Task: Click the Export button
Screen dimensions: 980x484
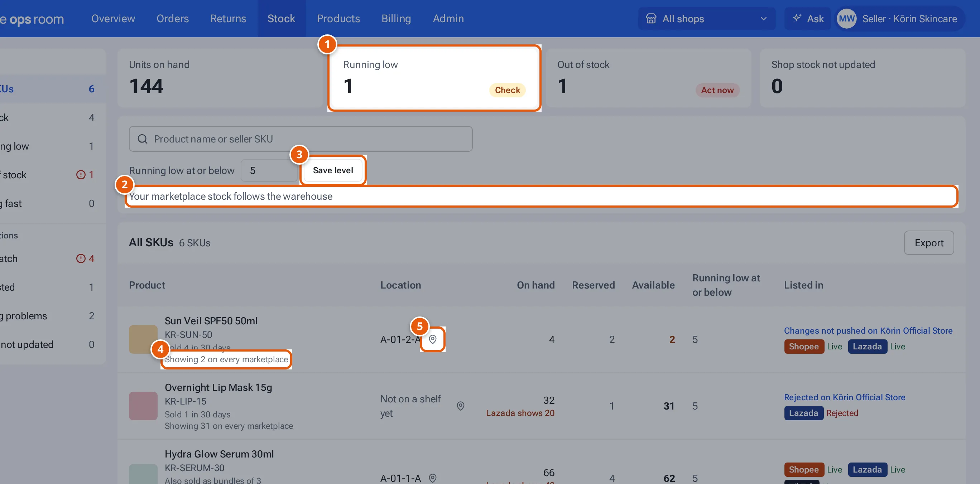Action: click(929, 243)
